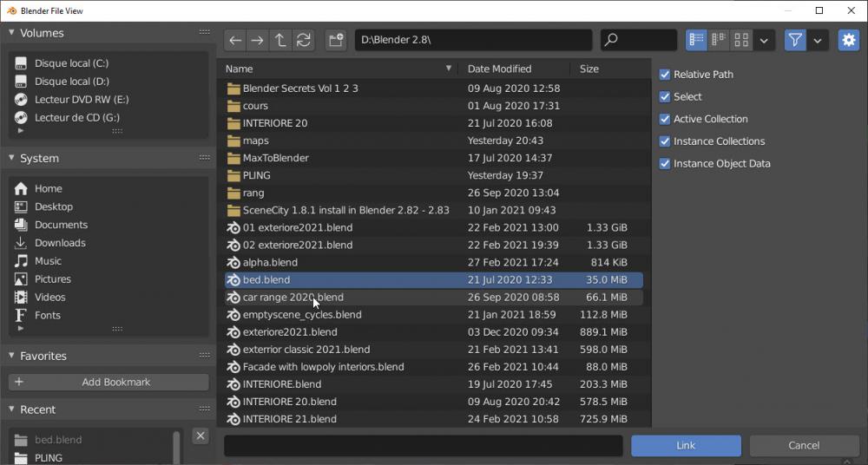Viewport: 868px width, 465px height.
Task: Toggle file filtering funnel icon
Action: pyautogui.click(x=795, y=41)
